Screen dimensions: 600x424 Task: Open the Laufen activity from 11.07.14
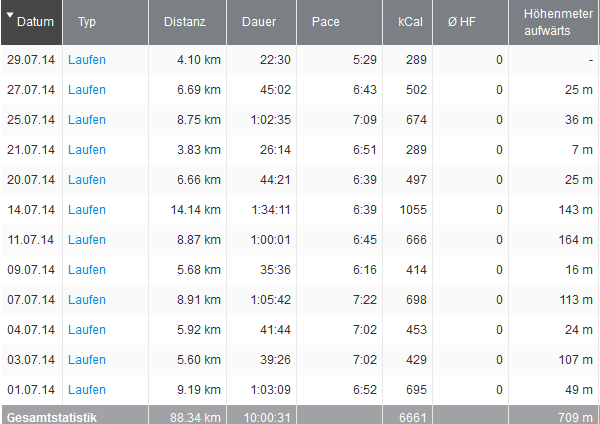(x=87, y=240)
